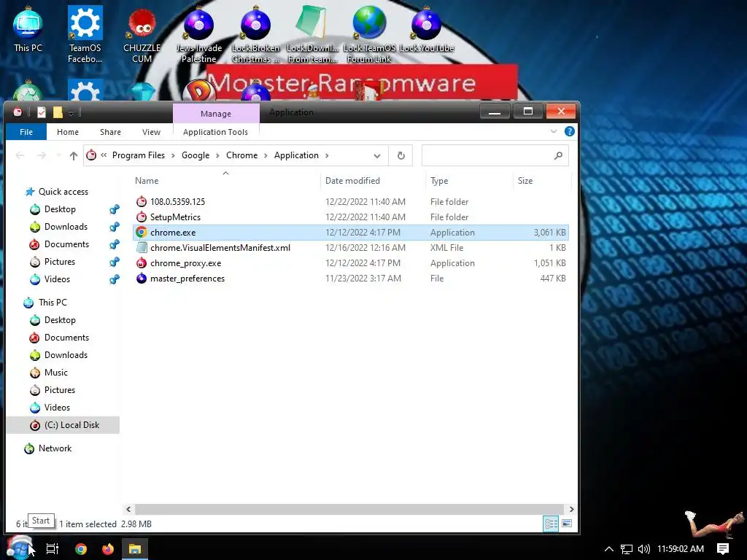
Task: Open the volume control in system tray
Action: pos(643,549)
